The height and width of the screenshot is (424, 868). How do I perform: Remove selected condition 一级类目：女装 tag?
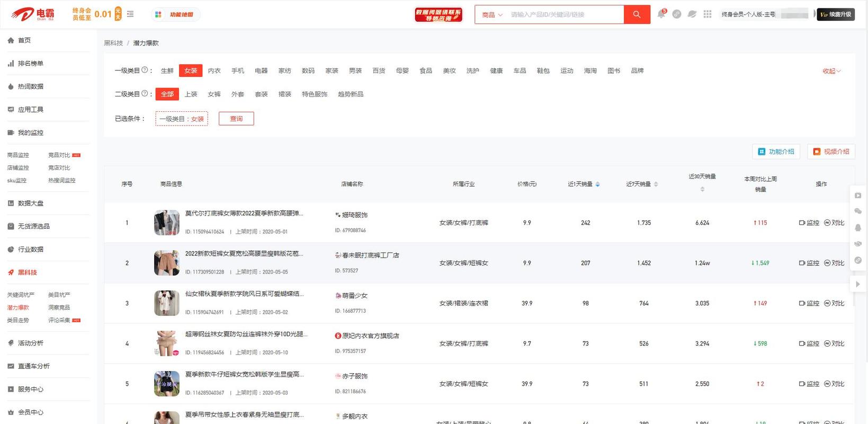182,119
